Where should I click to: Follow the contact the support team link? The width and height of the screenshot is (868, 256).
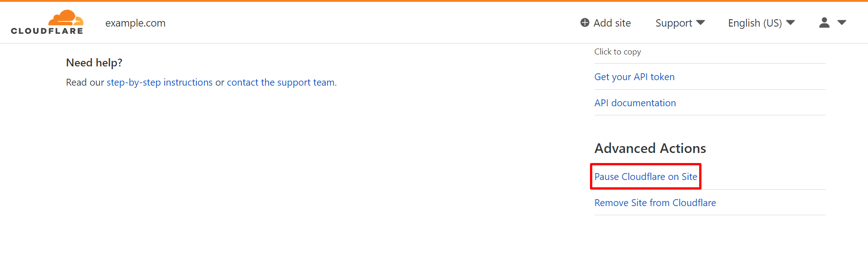[281, 82]
